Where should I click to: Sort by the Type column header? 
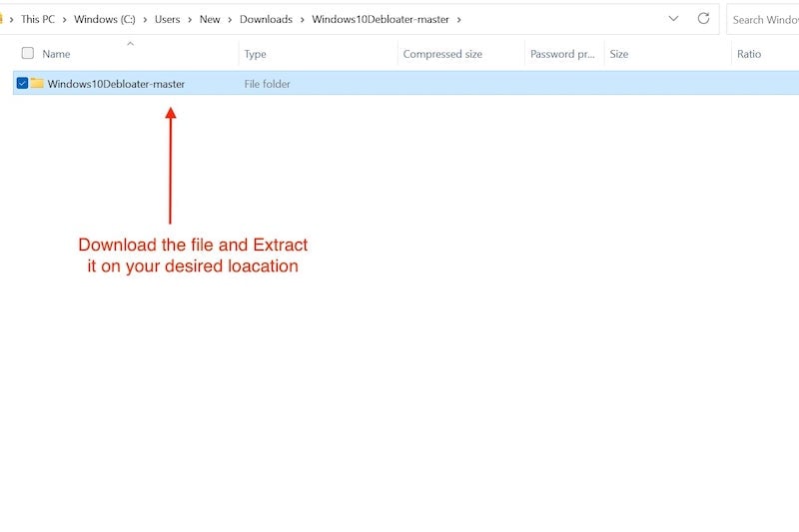pos(255,54)
